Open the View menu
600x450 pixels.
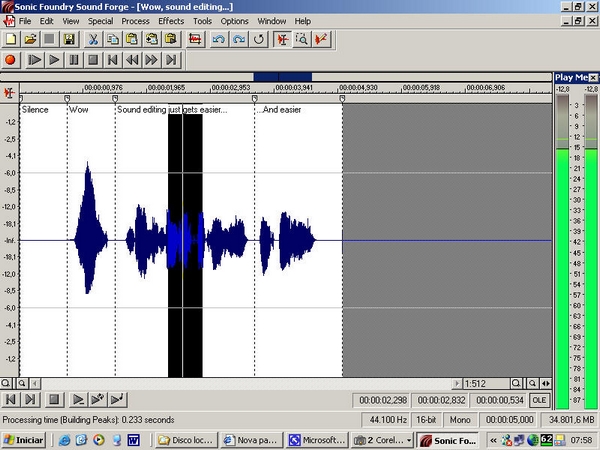point(71,21)
